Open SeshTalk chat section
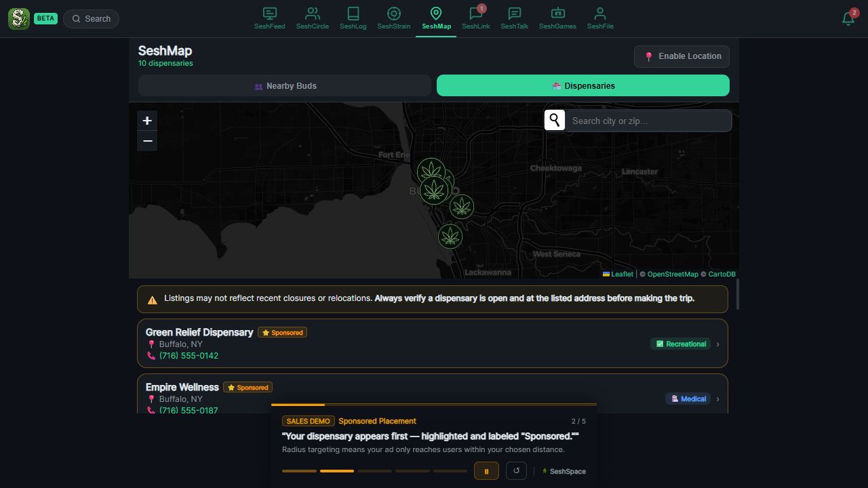Image resolution: width=868 pixels, height=488 pixels. coord(514,18)
